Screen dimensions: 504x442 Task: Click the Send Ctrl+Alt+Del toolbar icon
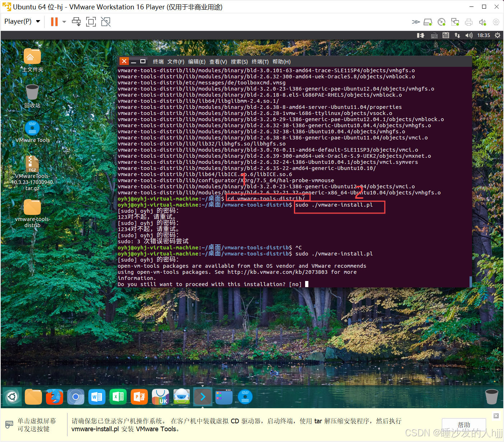76,22
